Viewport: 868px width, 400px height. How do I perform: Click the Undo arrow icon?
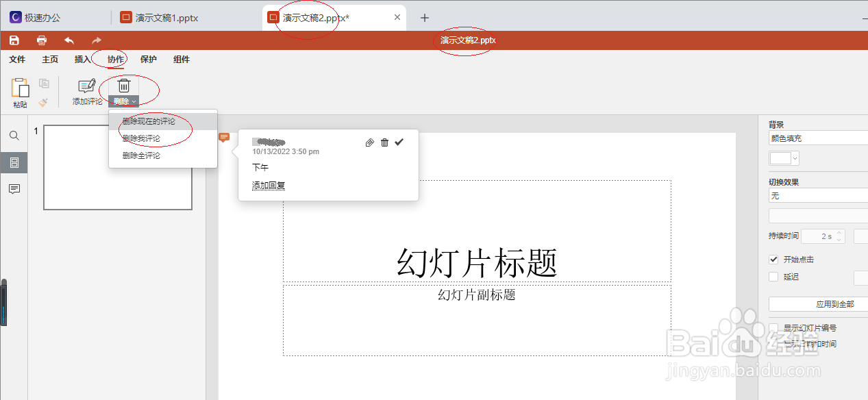click(x=69, y=40)
